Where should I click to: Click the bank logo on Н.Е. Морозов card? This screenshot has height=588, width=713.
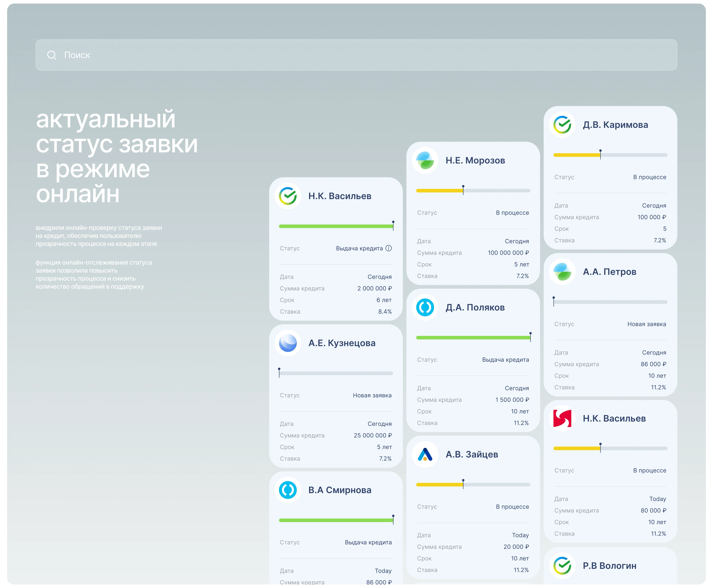[425, 160]
